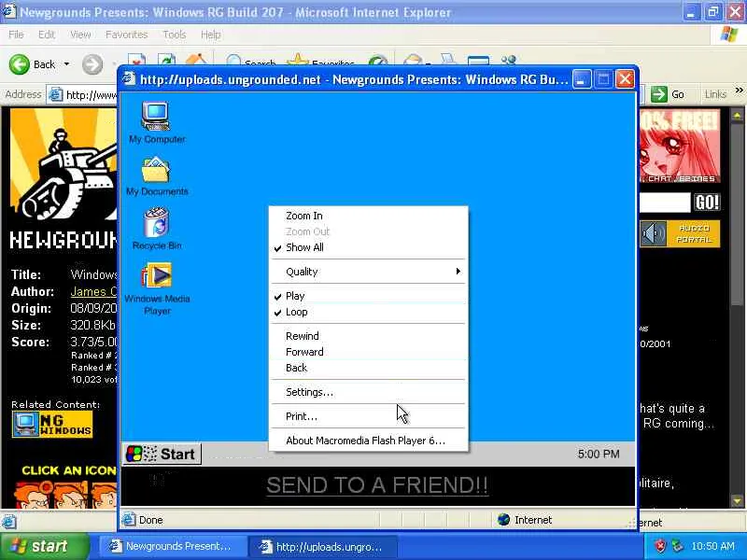
Task: Choose Zoom In from the context menu
Action: pyautogui.click(x=368, y=216)
